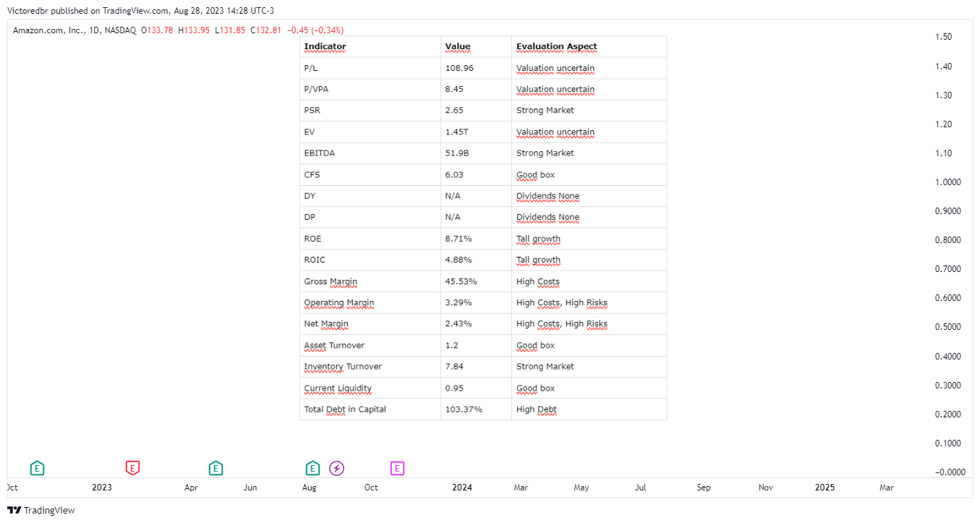Click the 1.50 price scale label
The image size is (980, 523).
click(943, 37)
